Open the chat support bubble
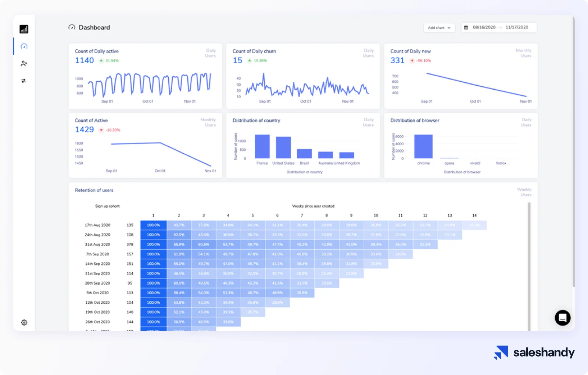Screen dimensions: 588x375 [562, 318]
